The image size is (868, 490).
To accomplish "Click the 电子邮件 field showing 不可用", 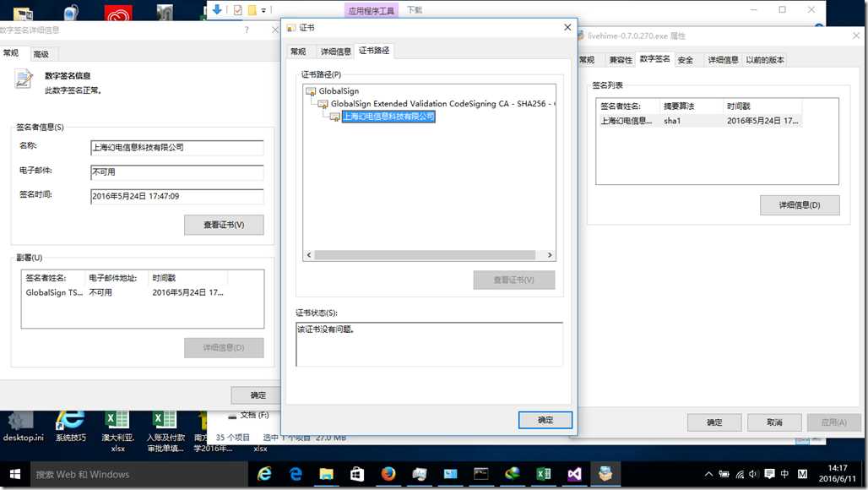I will click(x=176, y=172).
